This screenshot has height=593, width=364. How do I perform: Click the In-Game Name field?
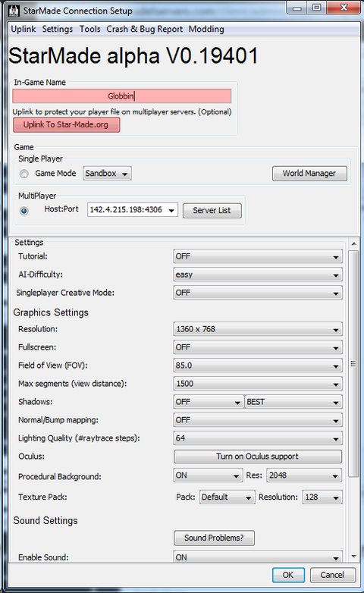122,96
